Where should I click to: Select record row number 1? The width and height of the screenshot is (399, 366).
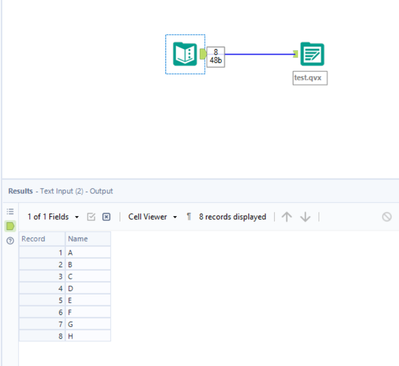click(x=42, y=252)
